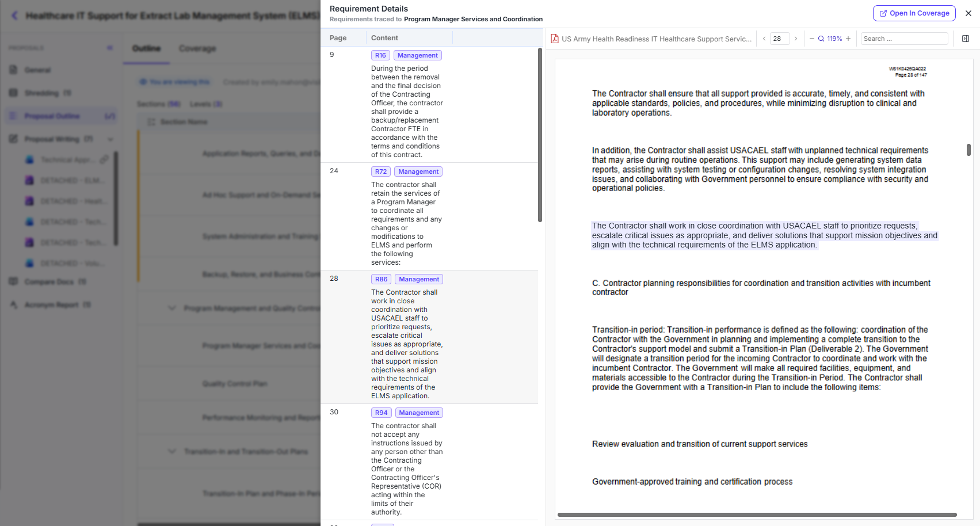
Task: Click the Page column header
Action: (x=338, y=38)
